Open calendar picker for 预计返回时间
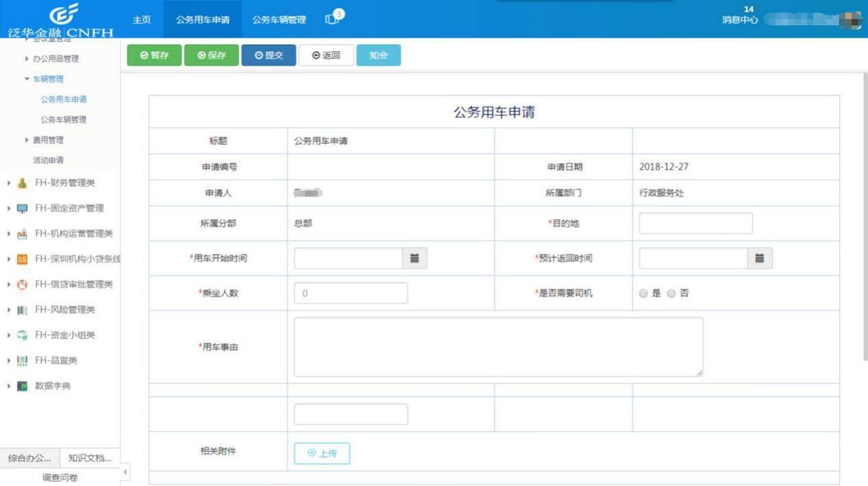The image size is (868, 486). (x=759, y=258)
